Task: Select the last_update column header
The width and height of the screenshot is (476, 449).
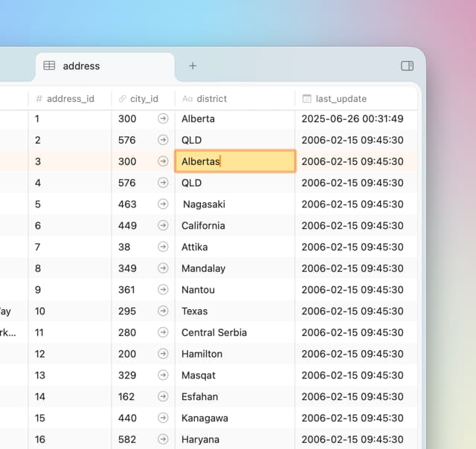Action: [x=356, y=99]
